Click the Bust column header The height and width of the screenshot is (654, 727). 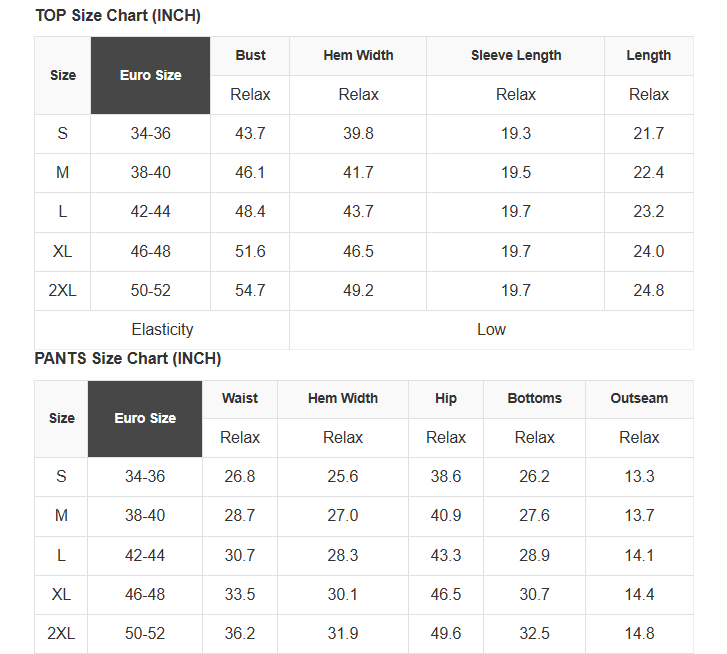pyautogui.click(x=250, y=56)
